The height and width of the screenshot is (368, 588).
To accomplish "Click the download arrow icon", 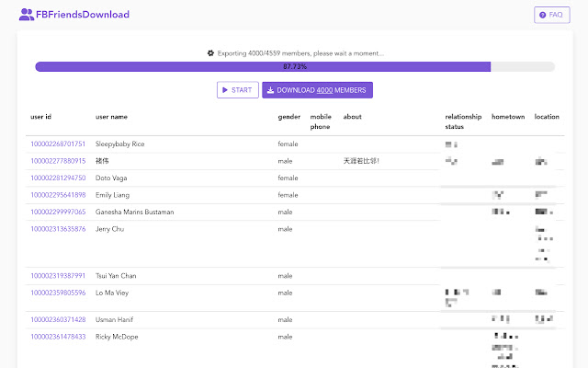I will click(x=270, y=90).
